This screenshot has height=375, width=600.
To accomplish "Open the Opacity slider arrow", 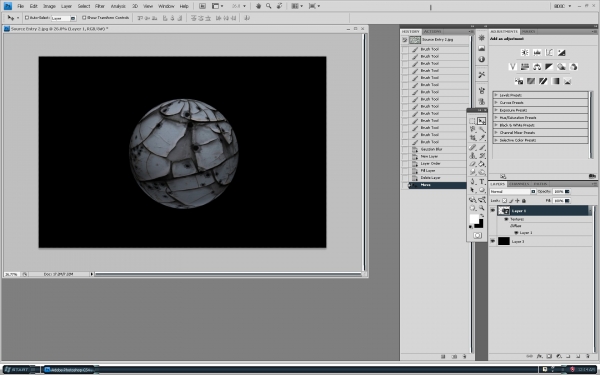I will 567,191.
